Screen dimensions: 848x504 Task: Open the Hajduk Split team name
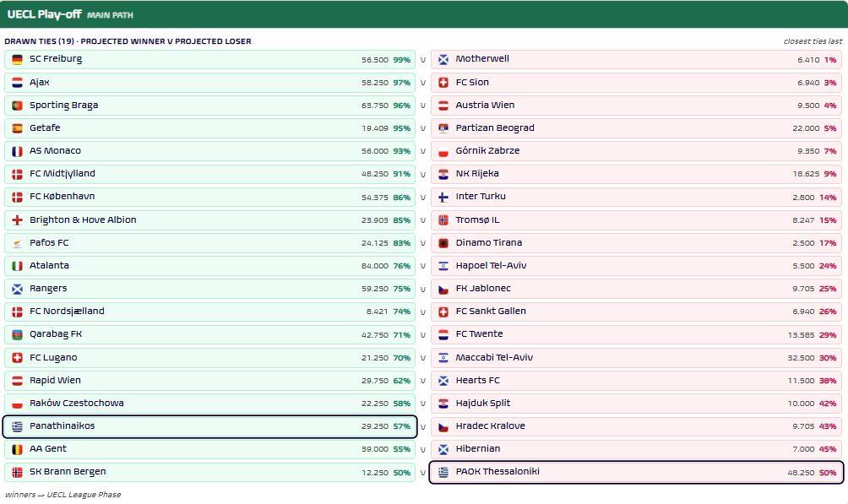(x=483, y=403)
